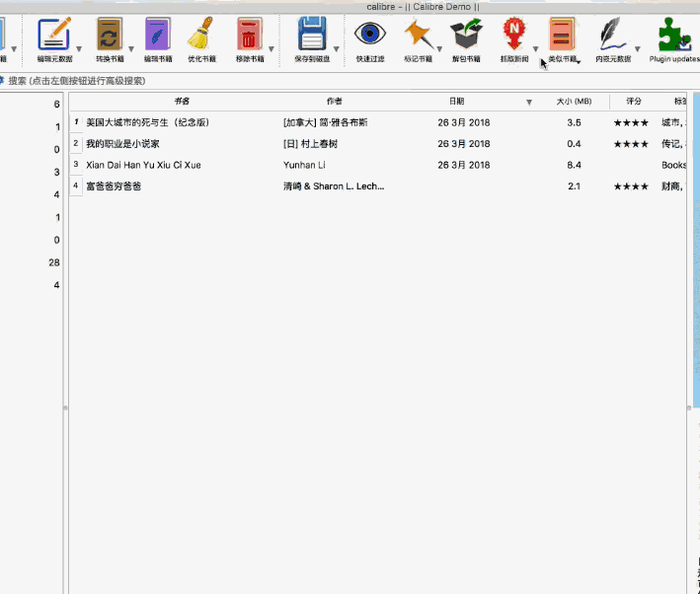Click the sort arrow in the date column header
The image size is (700, 594).
pyautogui.click(x=529, y=103)
